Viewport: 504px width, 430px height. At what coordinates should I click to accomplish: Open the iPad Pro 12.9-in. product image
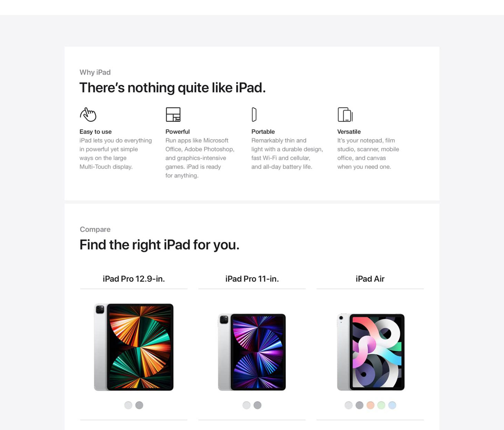click(134, 347)
